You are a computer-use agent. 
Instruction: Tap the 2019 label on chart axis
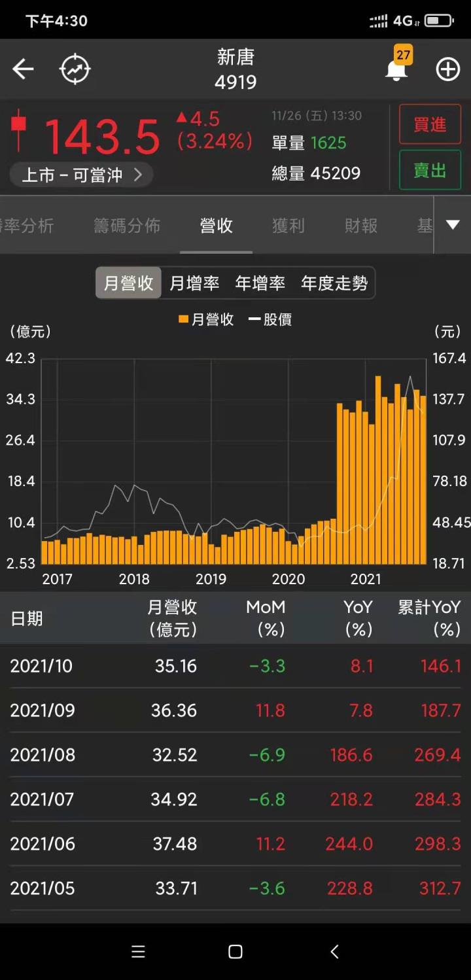pyautogui.click(x=211, y=579)
